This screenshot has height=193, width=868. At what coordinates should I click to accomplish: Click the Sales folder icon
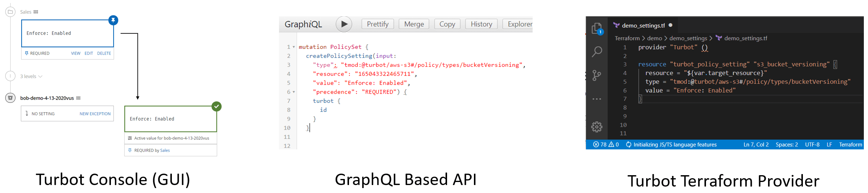(11, 12)
